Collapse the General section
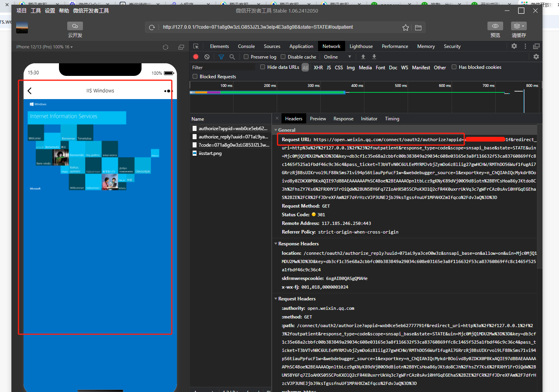Image resolution: width=559 pixels, height=392 pixels. click(276, 130)
